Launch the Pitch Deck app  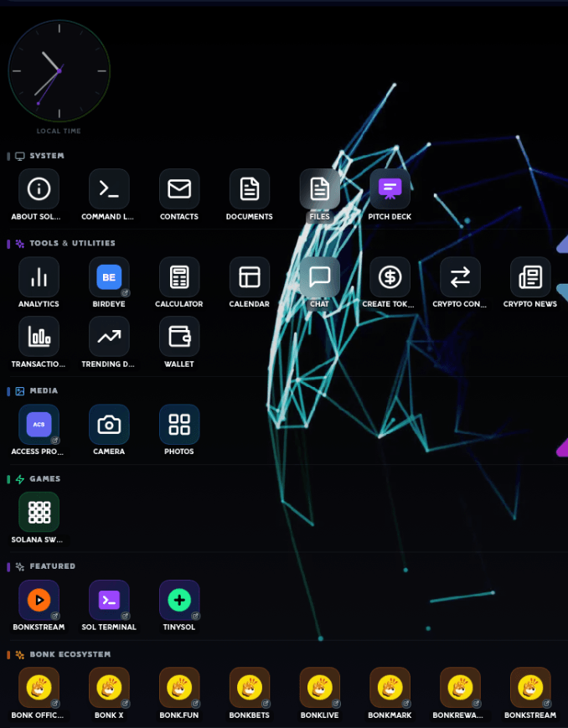point(390,189)
